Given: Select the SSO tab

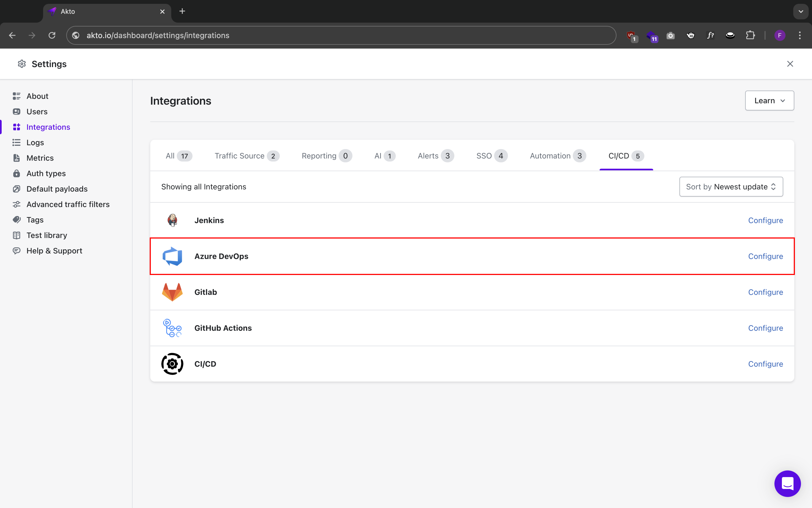Looking at the screenshot, I should pos(491,156).
